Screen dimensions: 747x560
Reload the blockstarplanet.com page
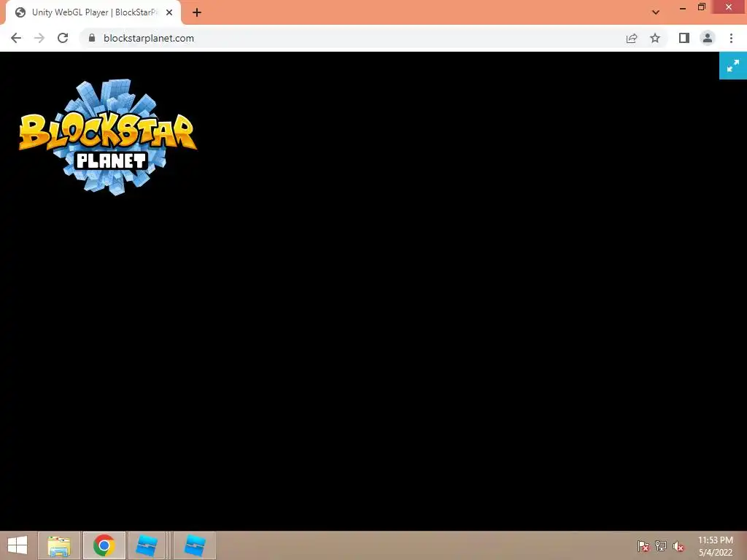tap(63, 38)
